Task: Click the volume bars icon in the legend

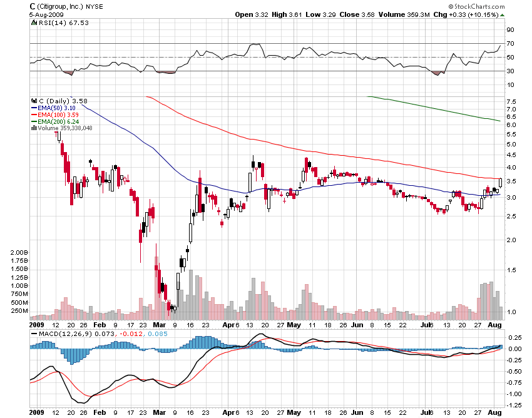Action: (34, 128)
